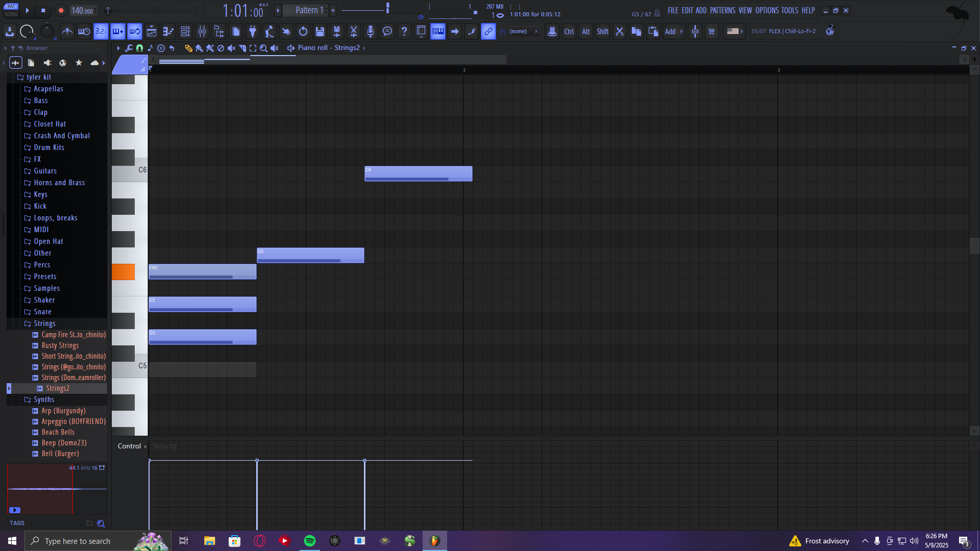Select the piano roll zoom tool

coord(263,48)
